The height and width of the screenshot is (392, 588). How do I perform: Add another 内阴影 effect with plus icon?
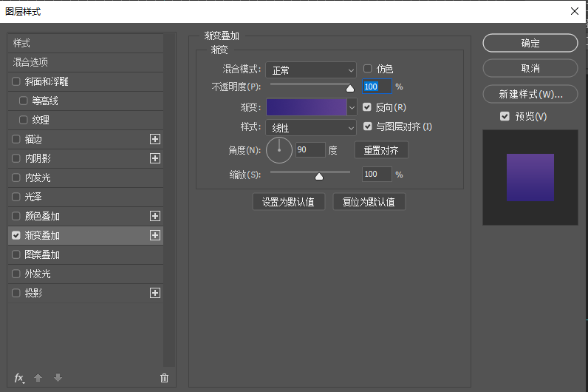click(x=155, y=158)
